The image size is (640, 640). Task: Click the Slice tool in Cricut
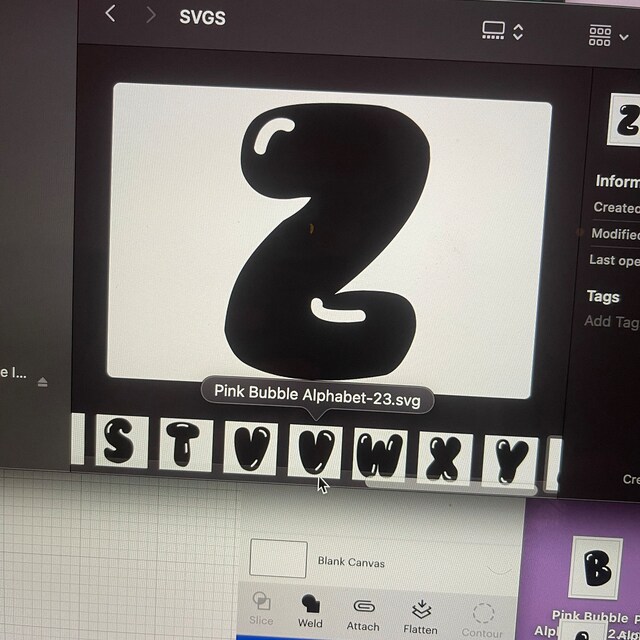[261, 609]
